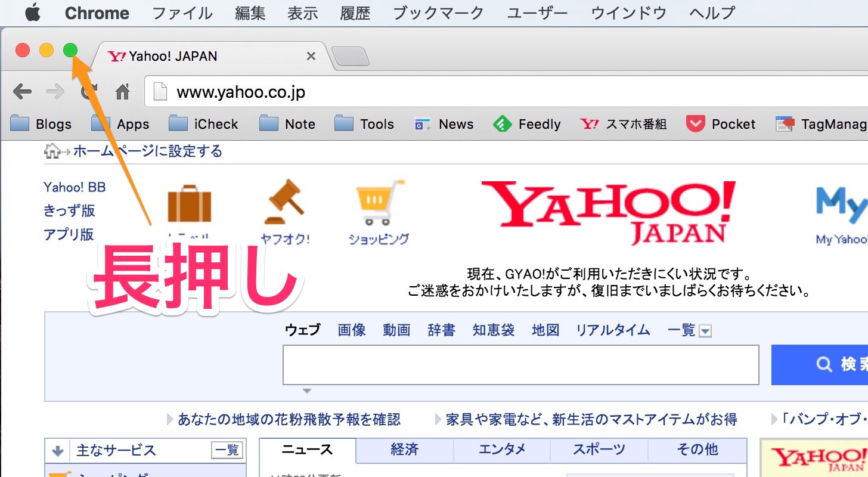The image size is (868, 477).
Task: Click the page icon in the address bar
Action: pos(160,92)
